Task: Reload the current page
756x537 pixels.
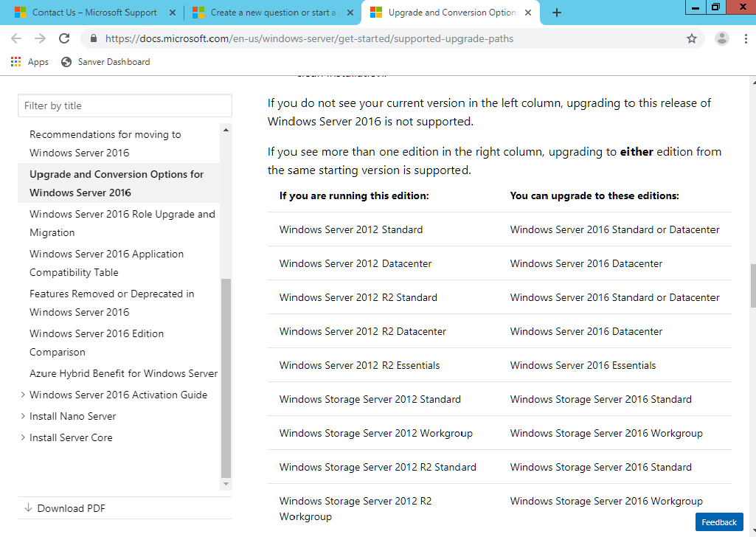Action: (x=64, y=38)
